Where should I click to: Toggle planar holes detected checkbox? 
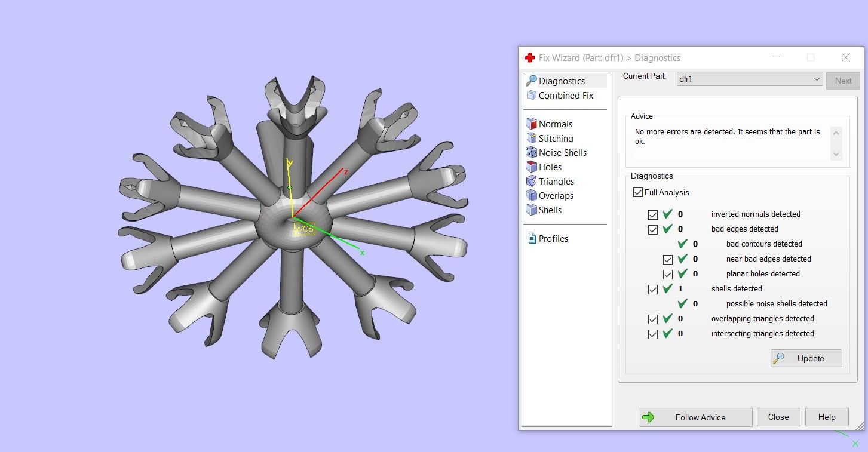pyautogui.click(x=667, y=274)
